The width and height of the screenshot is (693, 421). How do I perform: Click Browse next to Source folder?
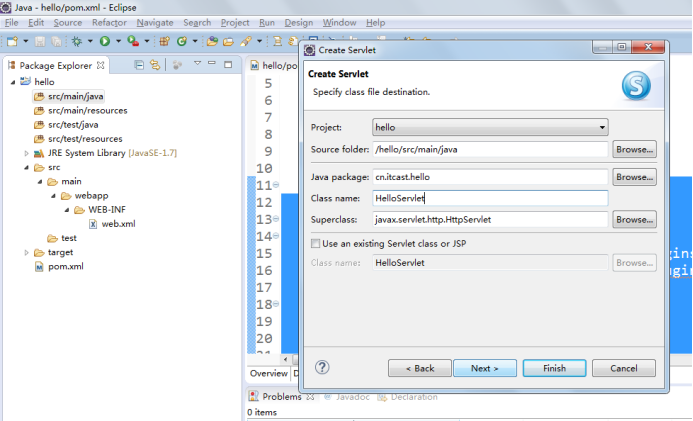point(634,149)
